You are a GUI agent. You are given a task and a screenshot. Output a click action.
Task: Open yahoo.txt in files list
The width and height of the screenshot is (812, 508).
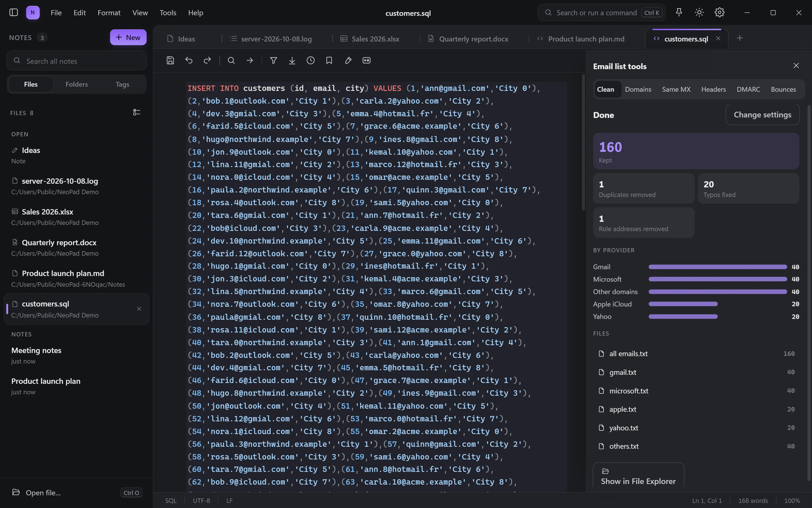click(696, 428)
